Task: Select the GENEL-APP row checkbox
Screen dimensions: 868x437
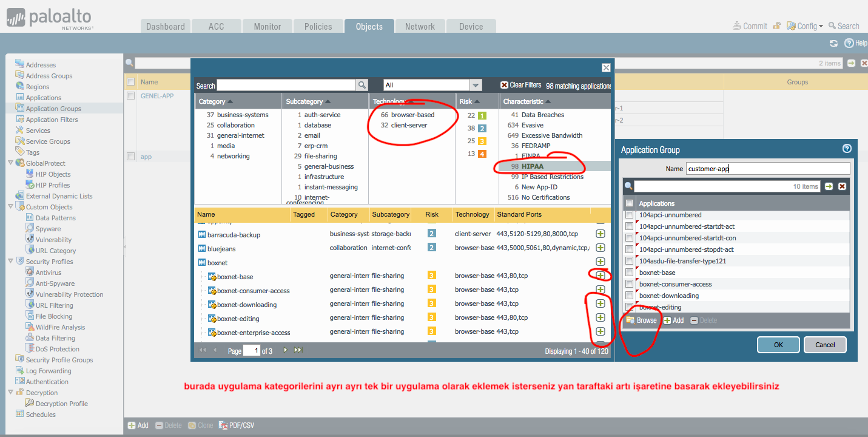Action: pyautogui.click(x=130, y=96)
